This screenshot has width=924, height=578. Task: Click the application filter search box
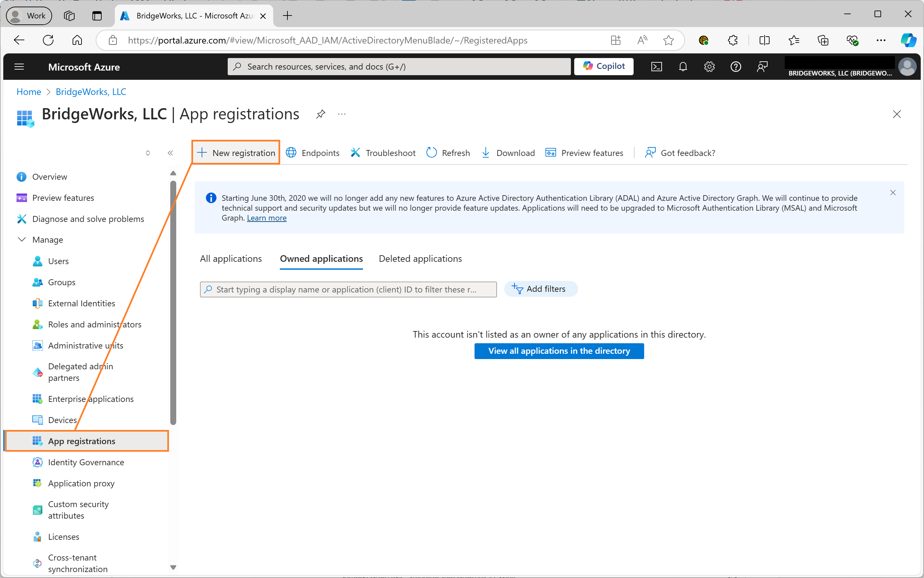348,289
